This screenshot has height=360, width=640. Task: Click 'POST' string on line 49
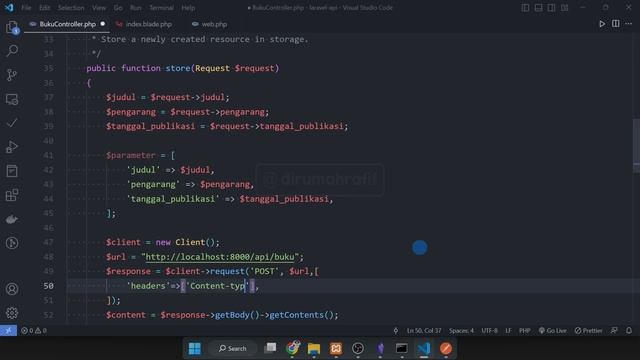(x=264, y=271)
